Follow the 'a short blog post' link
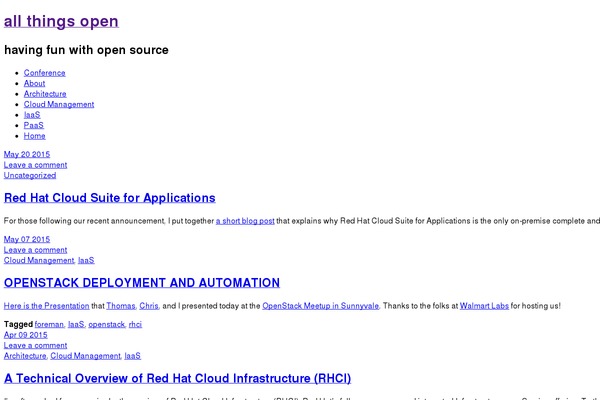The image size is (600, 400). [245, 221]
